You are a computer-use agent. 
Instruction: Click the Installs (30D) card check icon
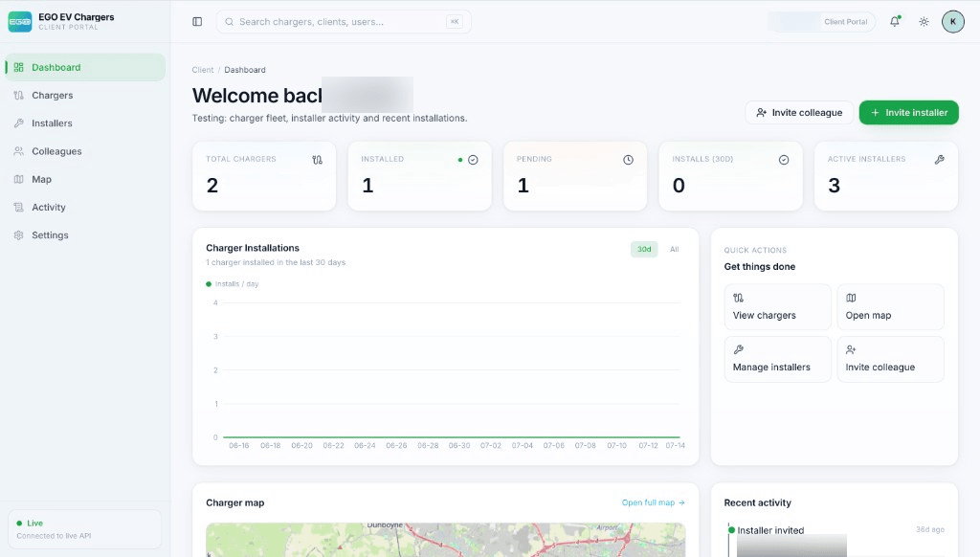point(784,160)
